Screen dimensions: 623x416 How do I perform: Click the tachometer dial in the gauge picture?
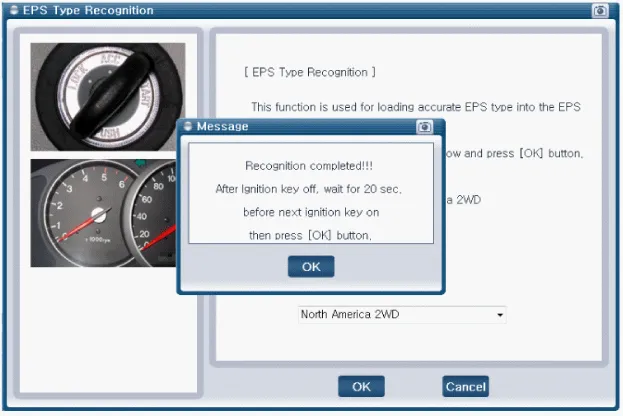[88, 212]
